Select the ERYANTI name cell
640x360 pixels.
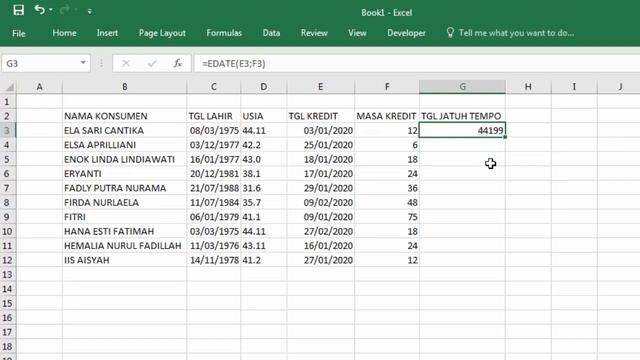[124, 173]
